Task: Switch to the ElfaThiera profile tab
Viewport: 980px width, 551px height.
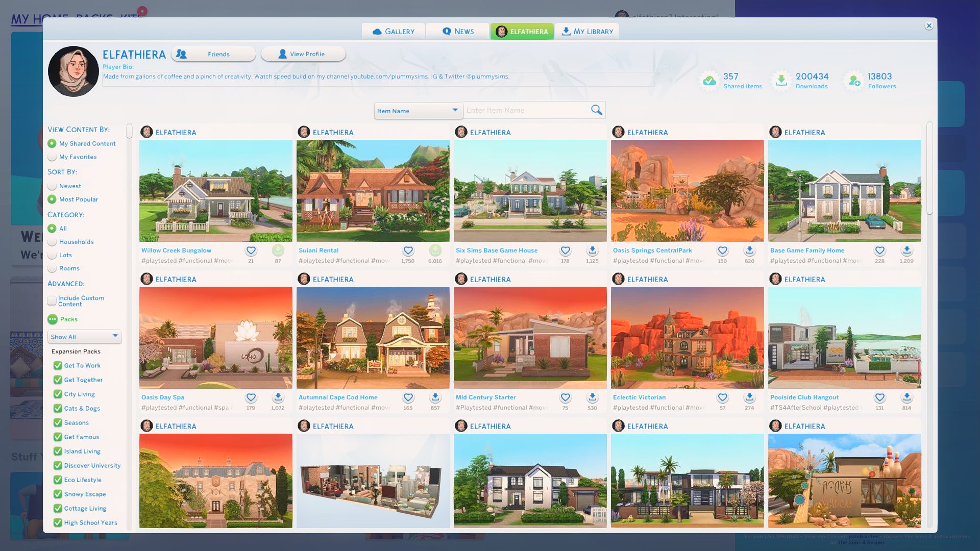Action: [x=522, y=32]
